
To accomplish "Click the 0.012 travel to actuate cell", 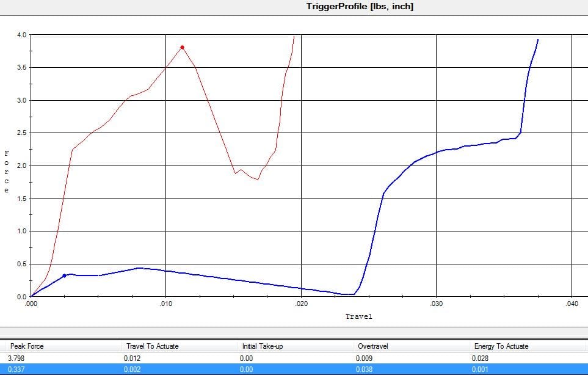I will coord(134,359).
